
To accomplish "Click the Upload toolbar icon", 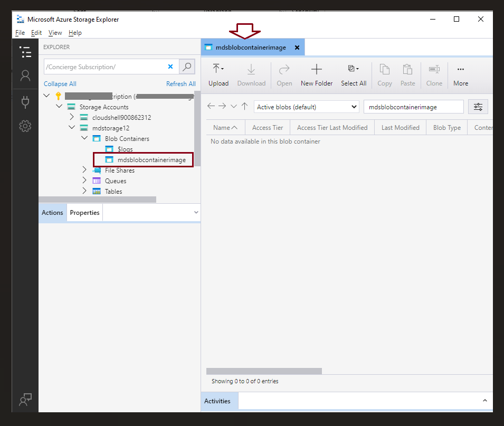I will click(216, 69).
